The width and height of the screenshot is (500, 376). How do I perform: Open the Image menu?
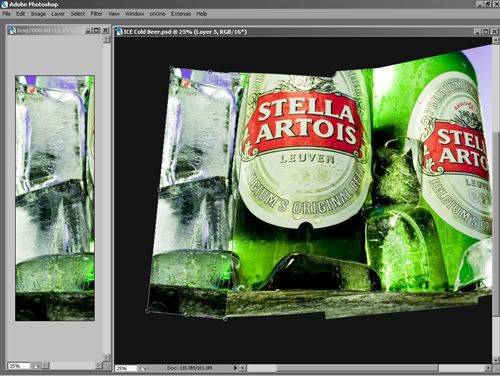38,14
